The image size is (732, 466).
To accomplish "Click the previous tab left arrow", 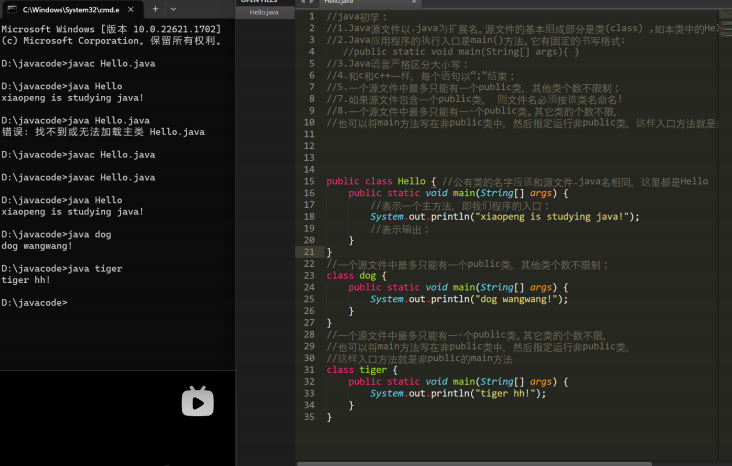I will [303, 3].
